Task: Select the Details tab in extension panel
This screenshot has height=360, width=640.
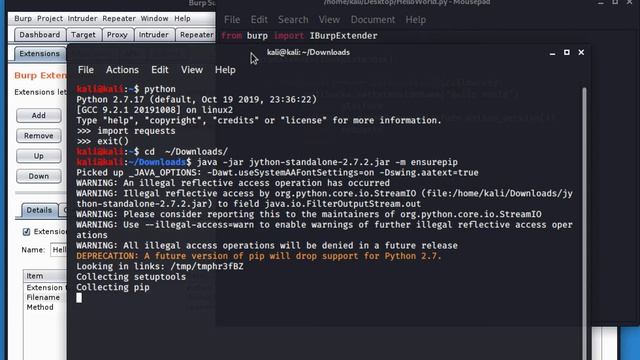Action: point(39,210)
